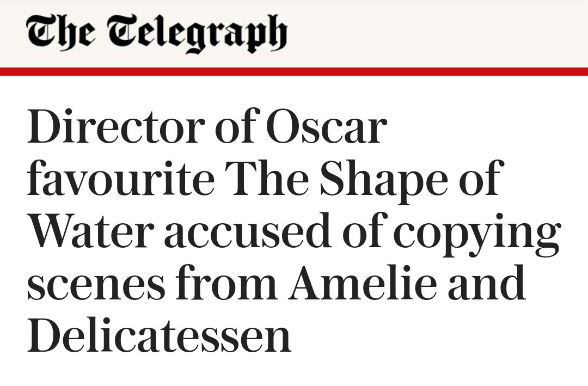Click the word of after Shape
Image resolution: width=588 pixels, height=386 pixels.
pyautogui.click(x=480, y=178)
